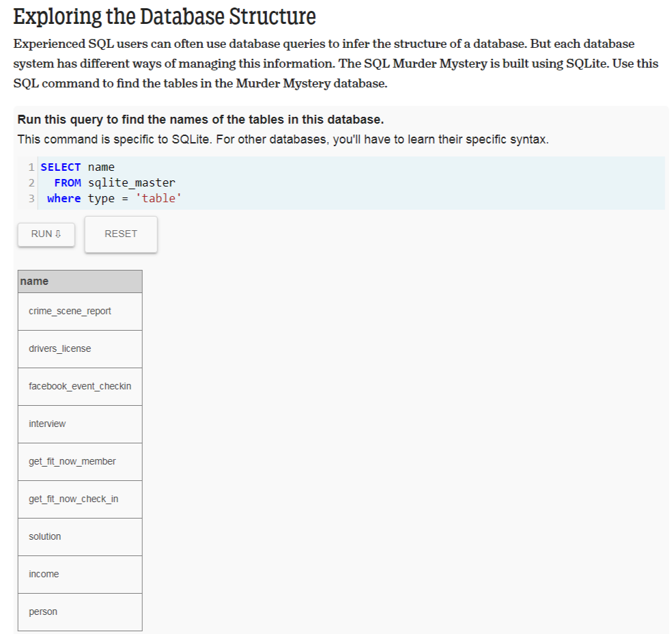Click line number 1 in editor gutter

coord(31,167)
